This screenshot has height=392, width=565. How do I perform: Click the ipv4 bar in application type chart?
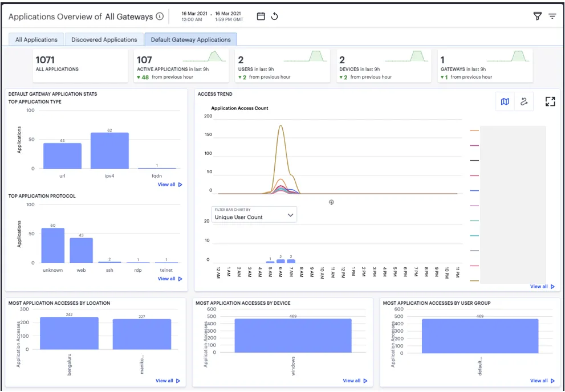pos(109,151)
